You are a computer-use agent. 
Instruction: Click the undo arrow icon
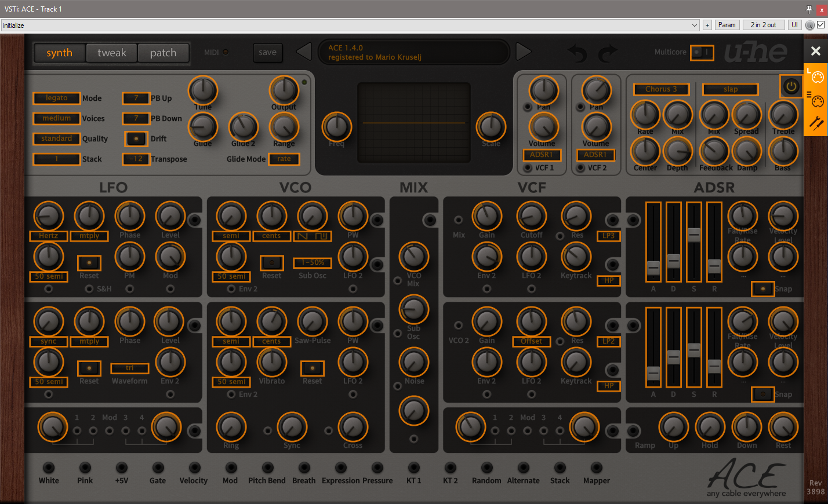[577, 53]
